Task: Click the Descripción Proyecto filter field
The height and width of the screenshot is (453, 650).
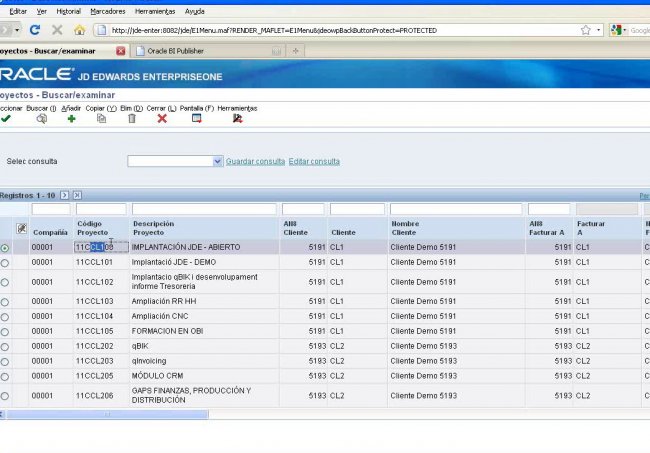Action: pyautogui.click(x=204, y=209)
